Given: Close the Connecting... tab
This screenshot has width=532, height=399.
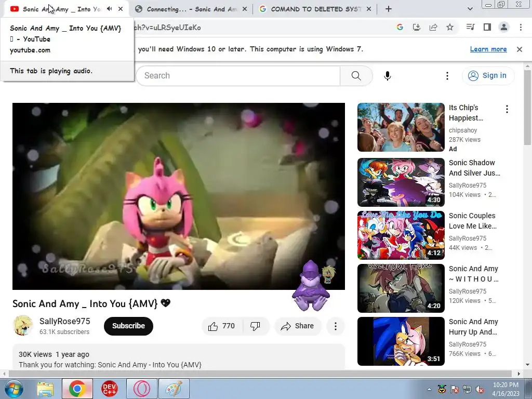Looking at the screenshot, I should coord(245,9).
